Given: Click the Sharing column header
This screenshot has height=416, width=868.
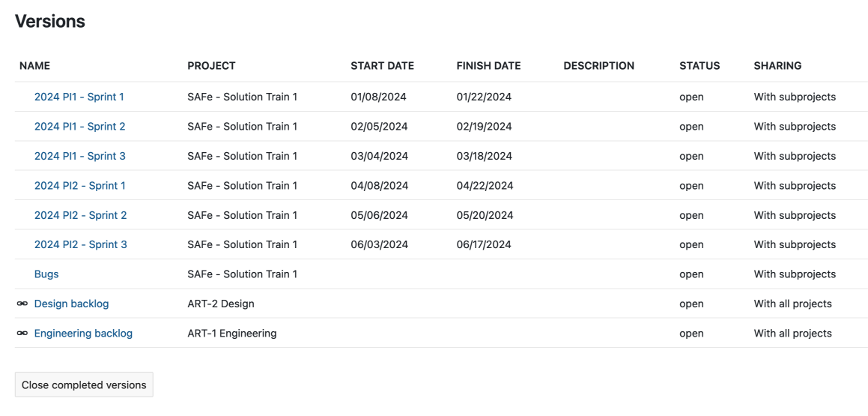Looking at the screenshot, I should coord(777,66).
